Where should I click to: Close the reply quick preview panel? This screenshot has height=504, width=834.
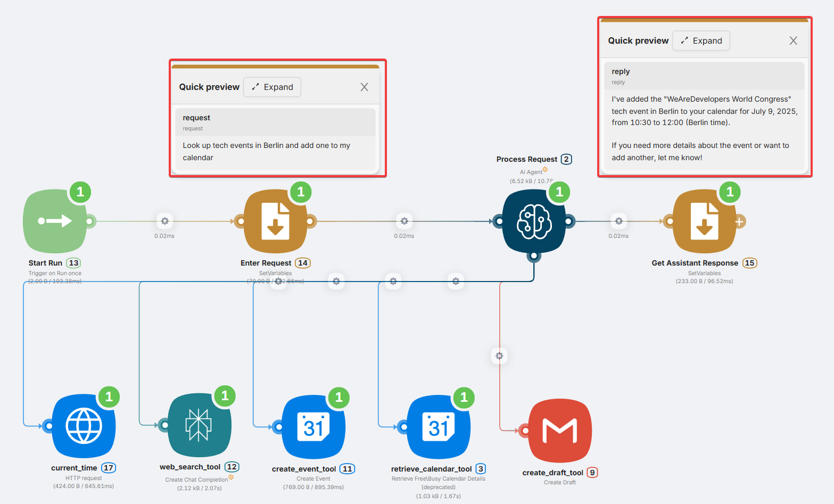click(793, 41)
